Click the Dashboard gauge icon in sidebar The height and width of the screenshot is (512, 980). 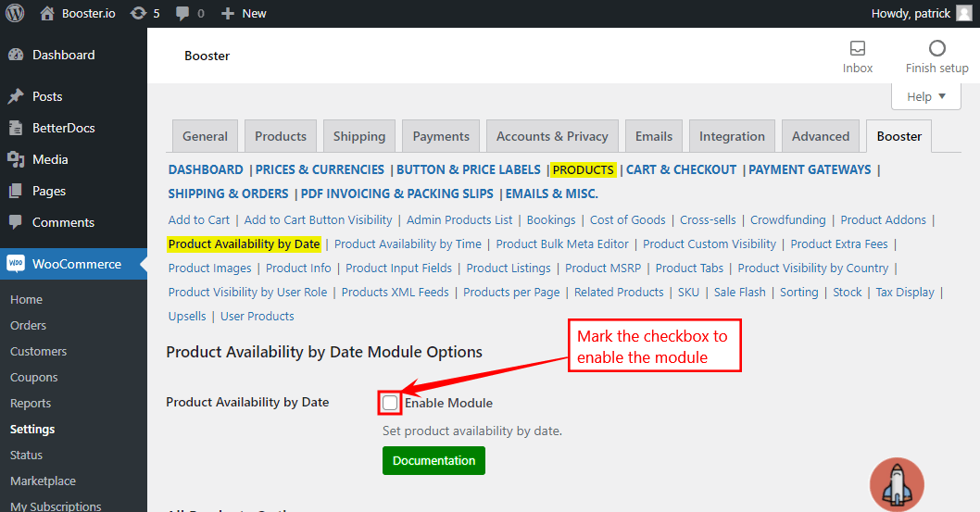tap(17, 55)
